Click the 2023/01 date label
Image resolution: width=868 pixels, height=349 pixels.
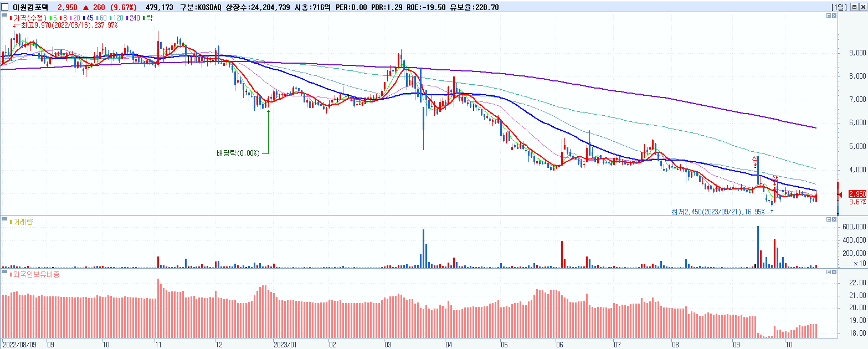click(285, 343)
